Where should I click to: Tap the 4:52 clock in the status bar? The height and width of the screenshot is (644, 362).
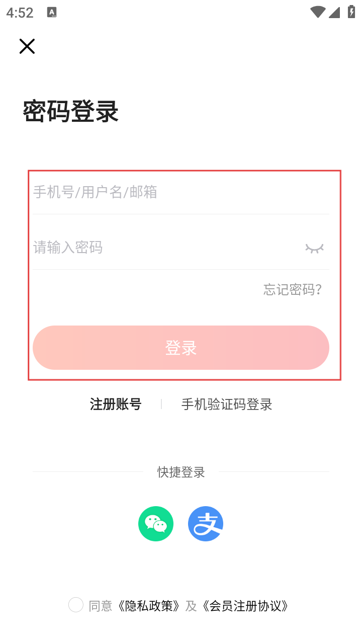[x=20, y=13]
